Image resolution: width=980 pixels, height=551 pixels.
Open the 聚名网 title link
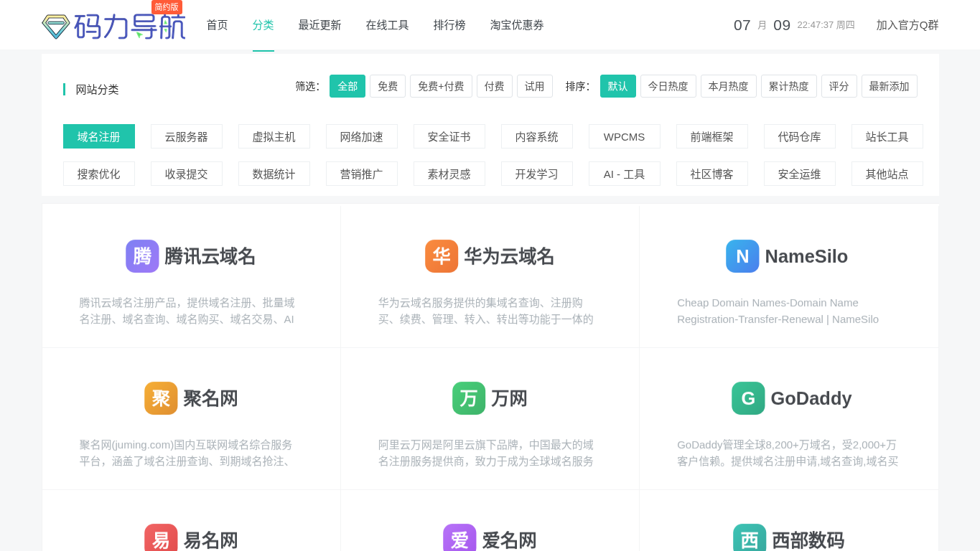click(x=210, y=398)
